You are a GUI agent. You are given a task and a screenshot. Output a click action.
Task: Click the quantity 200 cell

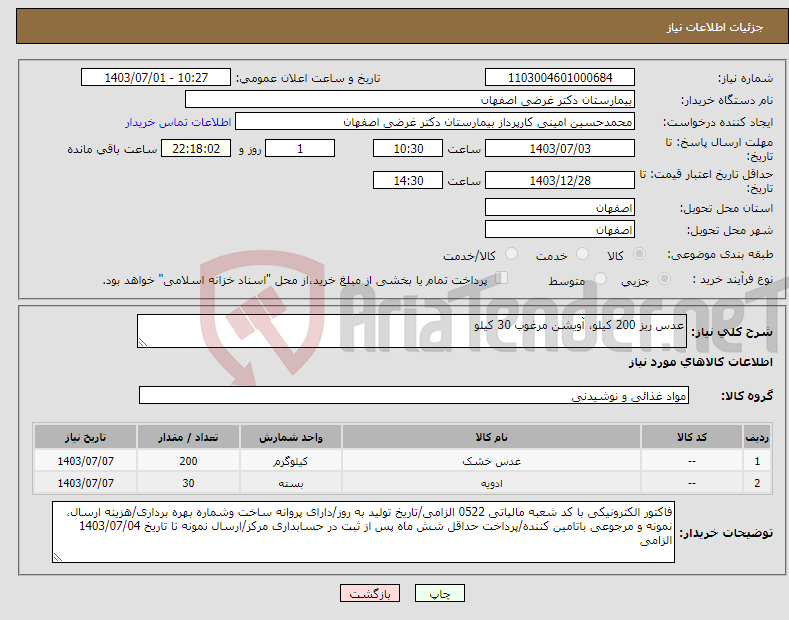click(188, 461)
